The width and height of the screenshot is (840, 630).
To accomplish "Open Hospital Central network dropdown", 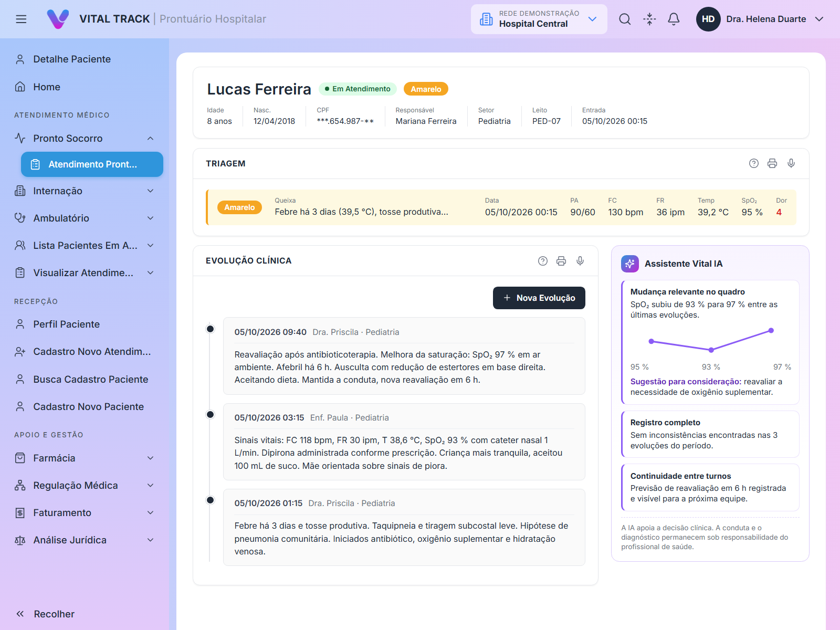I will pyautogui.click(x=539, y=19).
